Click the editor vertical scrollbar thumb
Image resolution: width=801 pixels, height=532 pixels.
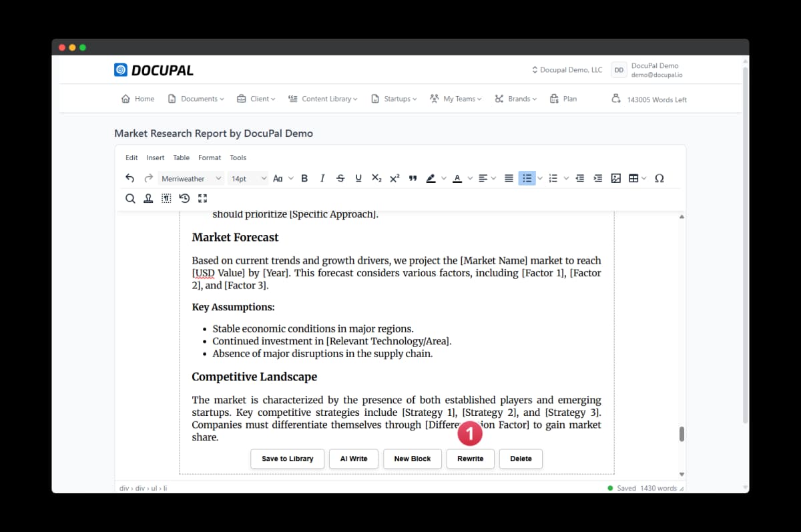click(682, 434)
